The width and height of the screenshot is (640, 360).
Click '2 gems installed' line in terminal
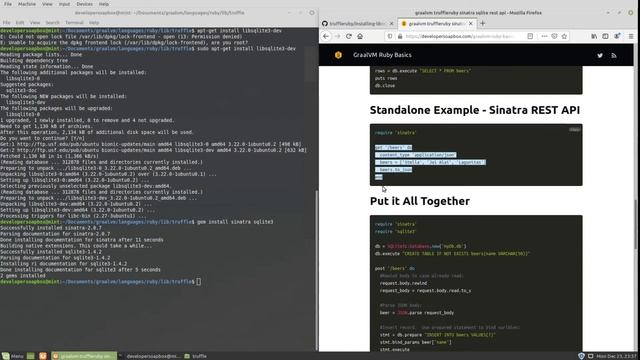[23, 276]
